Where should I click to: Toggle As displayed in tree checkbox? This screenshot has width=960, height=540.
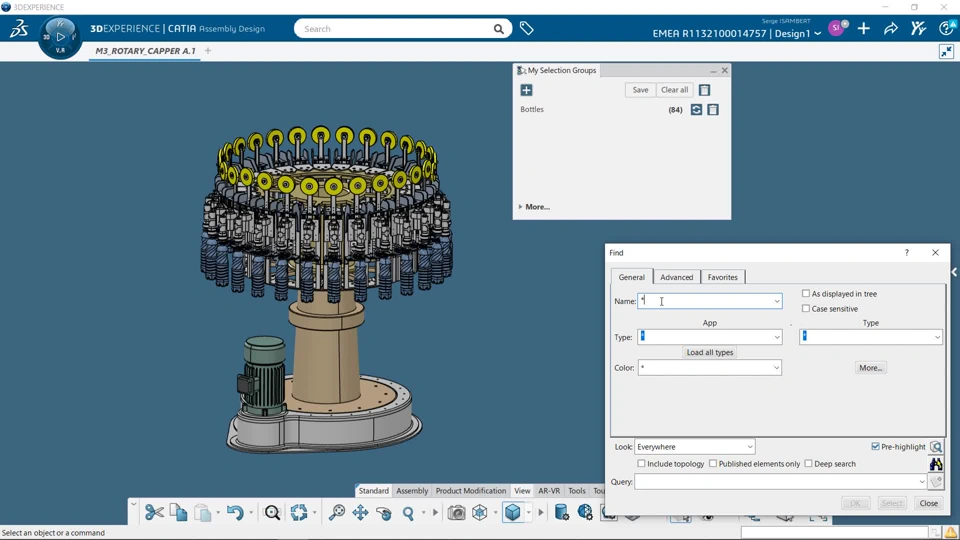click(x=806, y=293)
